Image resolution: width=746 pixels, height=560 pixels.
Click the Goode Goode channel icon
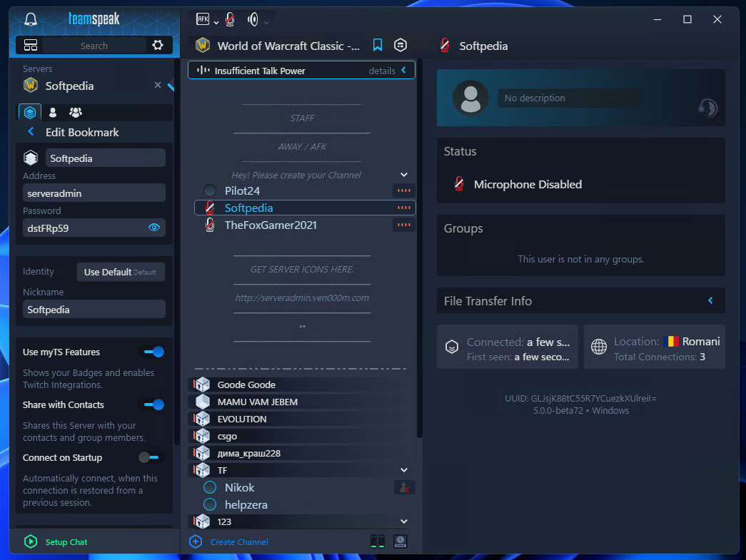click(x=202, y=385)
